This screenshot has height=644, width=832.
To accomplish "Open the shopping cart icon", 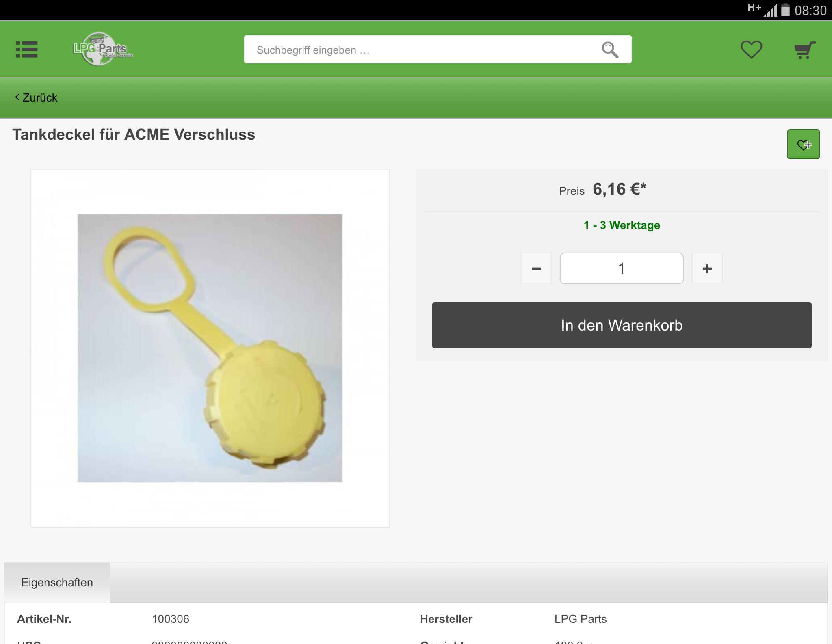I will coord(805,50).
